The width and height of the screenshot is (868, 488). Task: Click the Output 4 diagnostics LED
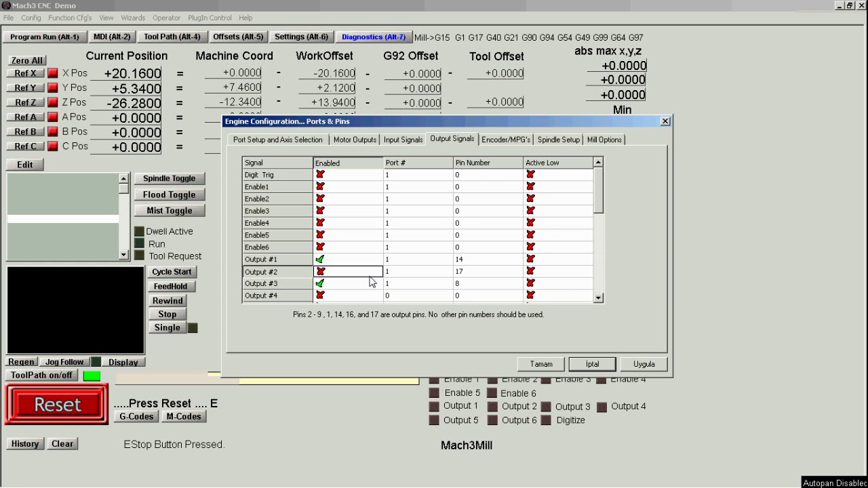click(x=601, y=407)
